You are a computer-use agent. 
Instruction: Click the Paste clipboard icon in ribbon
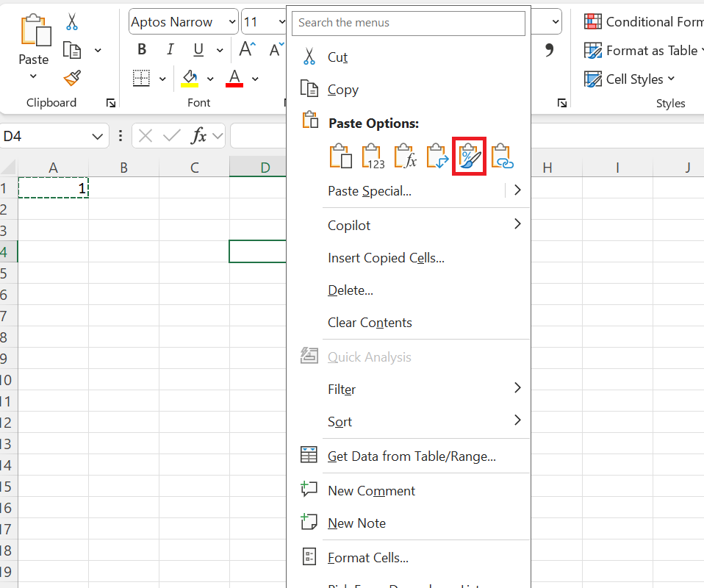pyautogui.click(x=35, y=30)
